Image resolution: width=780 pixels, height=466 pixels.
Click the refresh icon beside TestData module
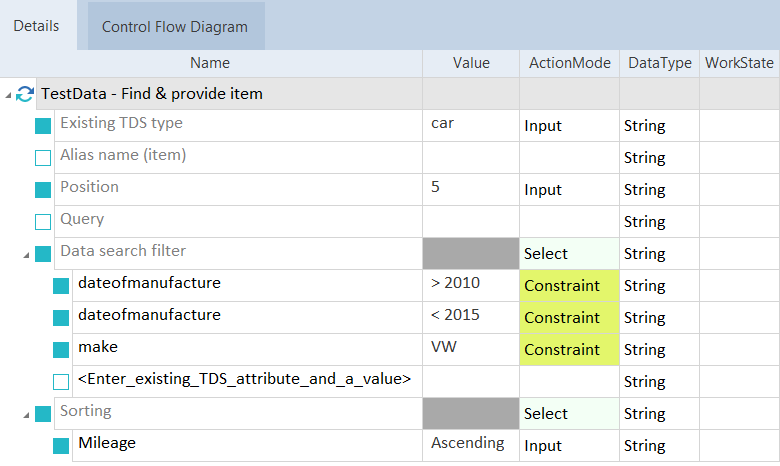click(x=25, y=94)
